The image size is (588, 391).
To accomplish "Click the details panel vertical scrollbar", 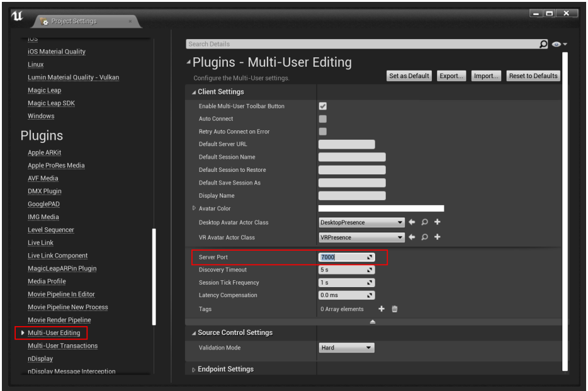I will coord(565,212).
